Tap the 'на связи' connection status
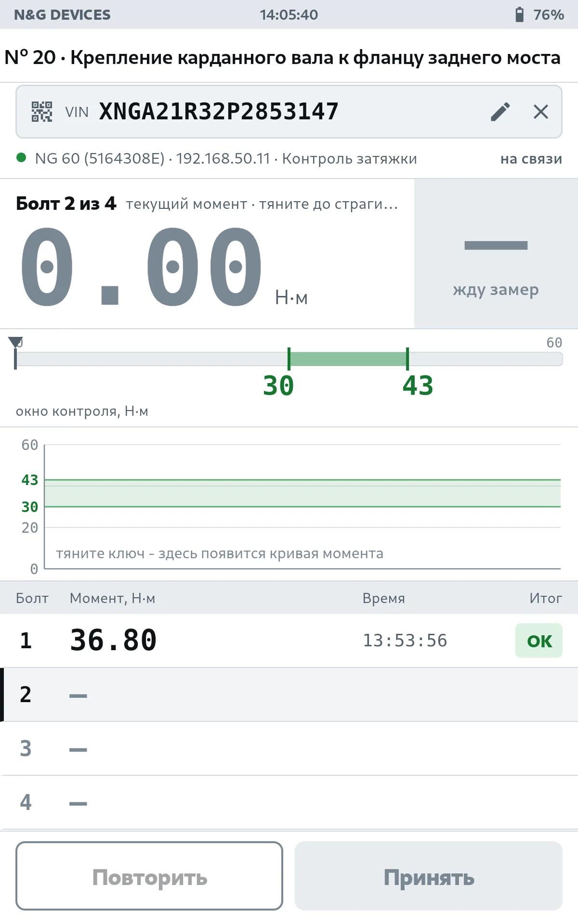578x924 pixels. tap(531, 159)
